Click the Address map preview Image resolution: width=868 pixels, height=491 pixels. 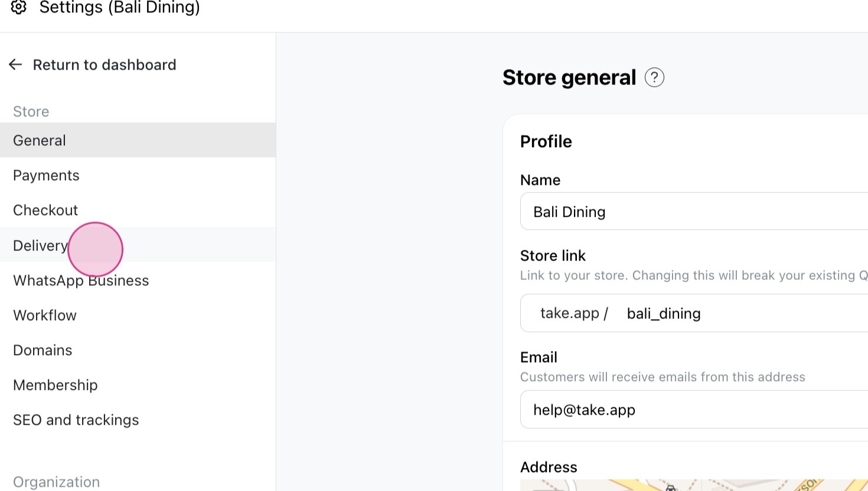694,485
